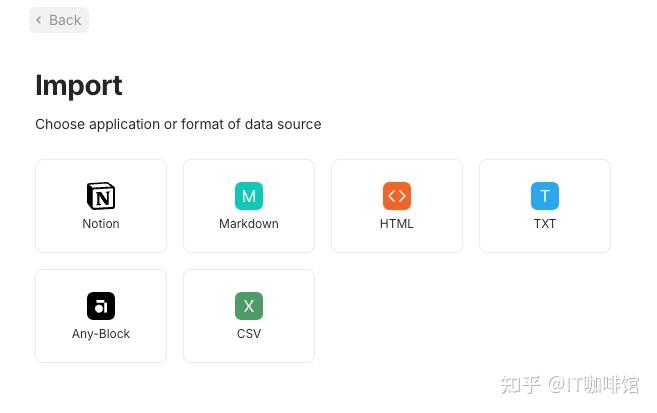The height and width of the screenshot is (413, 657).
Task: Click the left chevron beside Back
Action: [x=39, y=20]
